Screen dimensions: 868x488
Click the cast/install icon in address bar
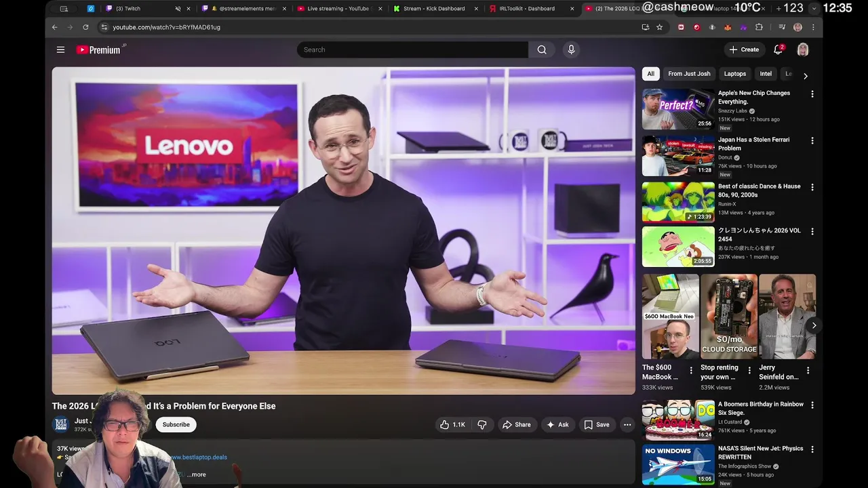click(x=645, y=27)
